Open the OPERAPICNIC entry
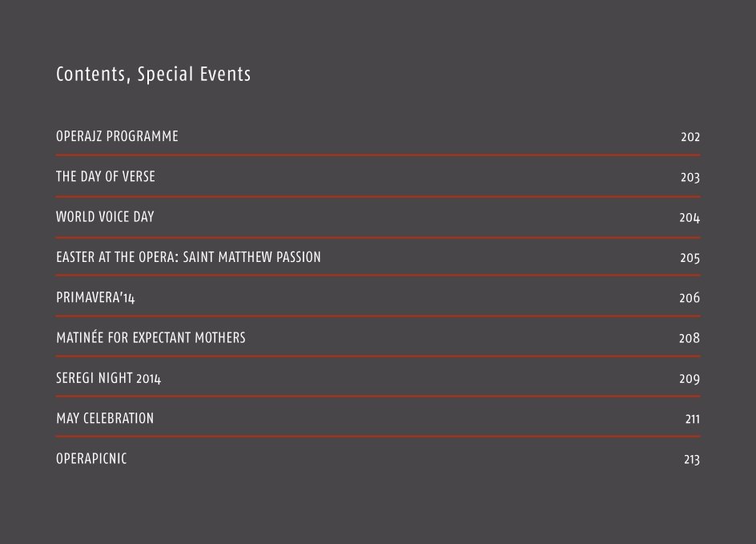 [91, 458]
